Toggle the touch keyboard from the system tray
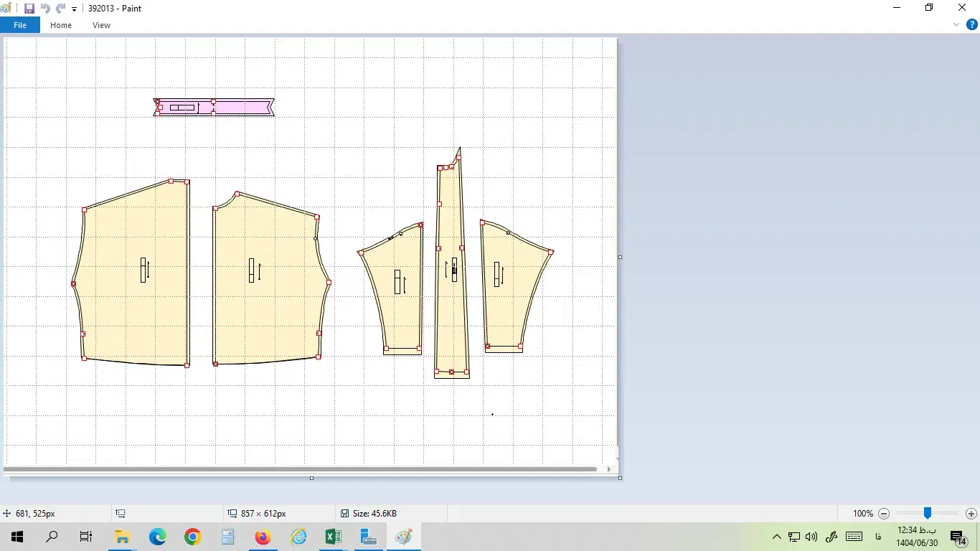The image size is (980, 551). [x=854, y=536]
